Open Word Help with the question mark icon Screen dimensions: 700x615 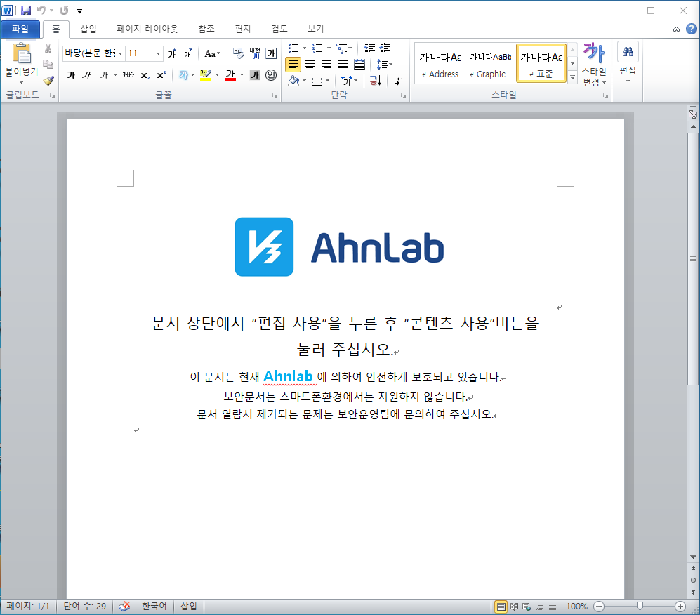[691, 29]
